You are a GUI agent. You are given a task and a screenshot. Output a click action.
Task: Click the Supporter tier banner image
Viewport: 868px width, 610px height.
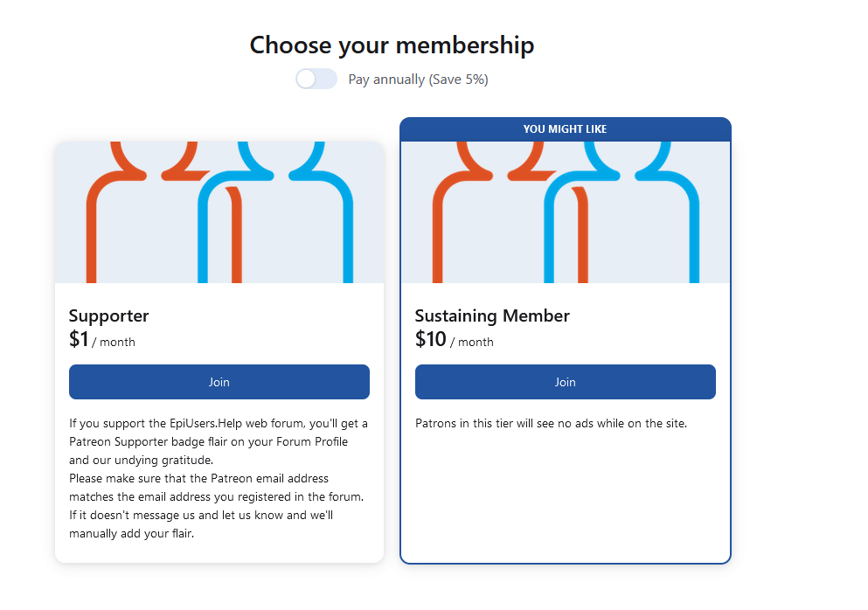point(219,212)
